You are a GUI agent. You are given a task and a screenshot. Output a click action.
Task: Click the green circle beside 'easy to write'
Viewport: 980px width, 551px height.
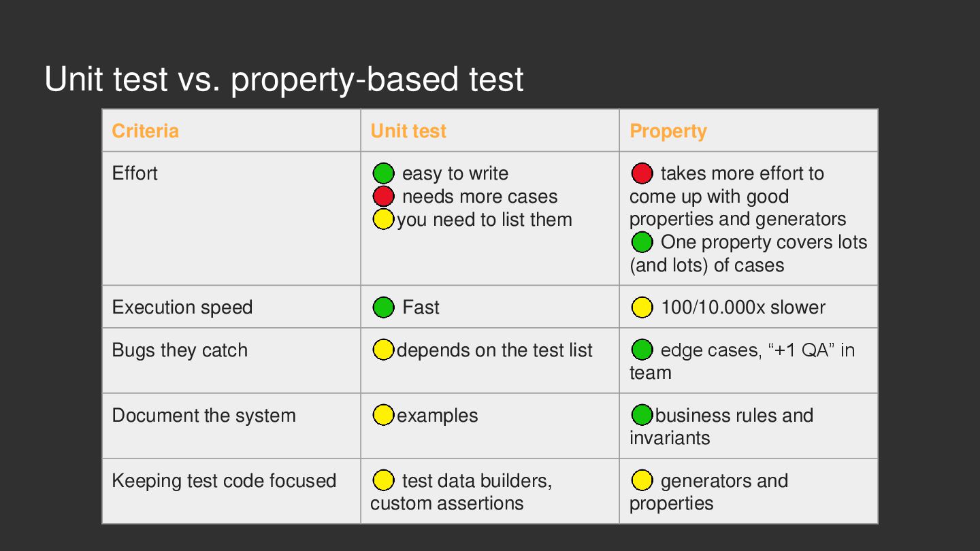384,173
